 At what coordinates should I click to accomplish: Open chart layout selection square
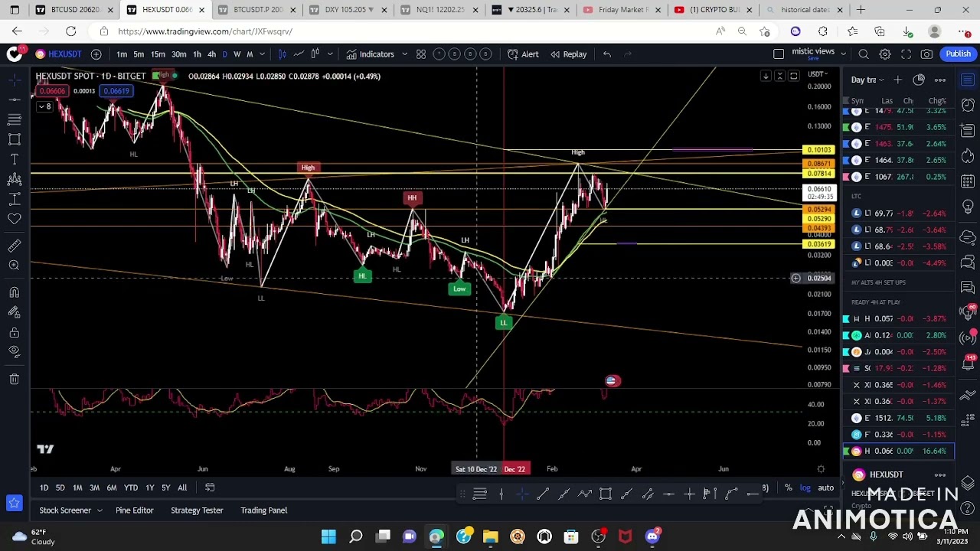tap(779, 54)
